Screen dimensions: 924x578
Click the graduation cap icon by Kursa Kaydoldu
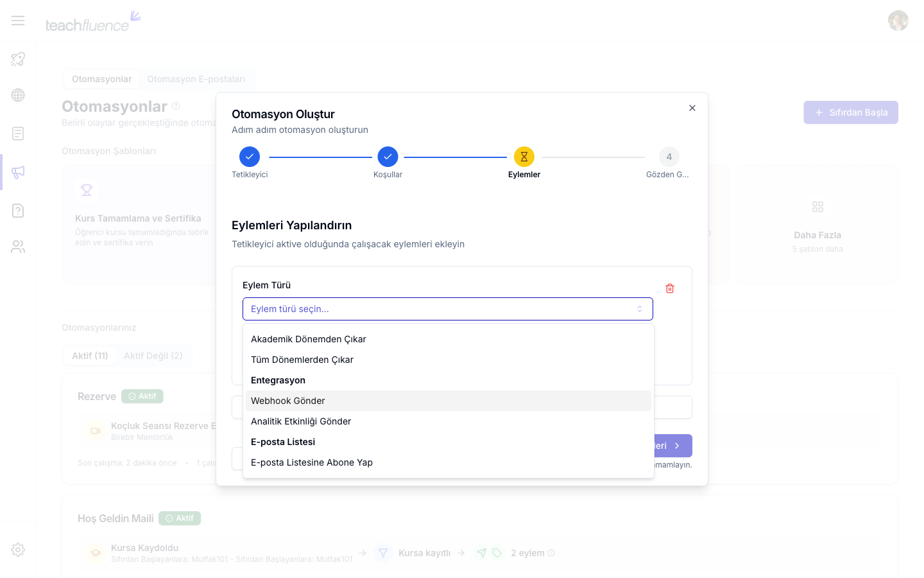click(x=96, y=553)
